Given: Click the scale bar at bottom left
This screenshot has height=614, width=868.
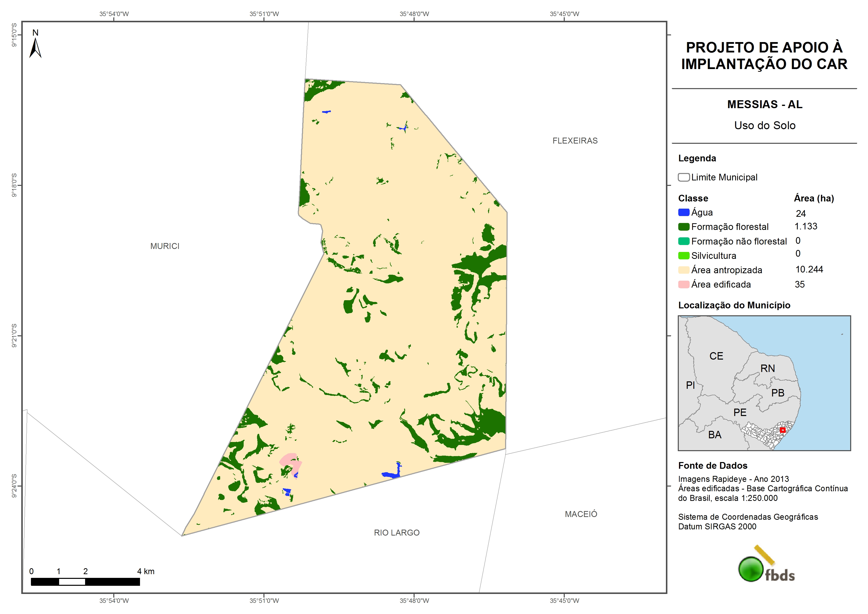Looking at the screenshot, I should (85, 582).
